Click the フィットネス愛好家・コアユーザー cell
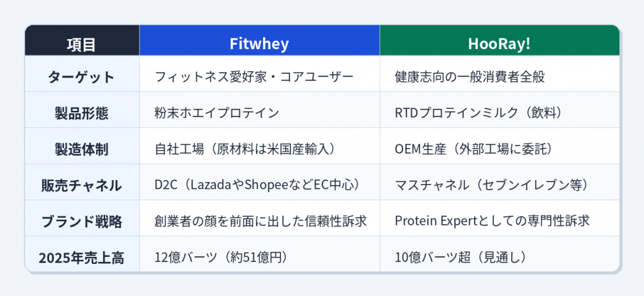Screen dimensions: 644x296 pyautogui.click(x=254, y=77)
